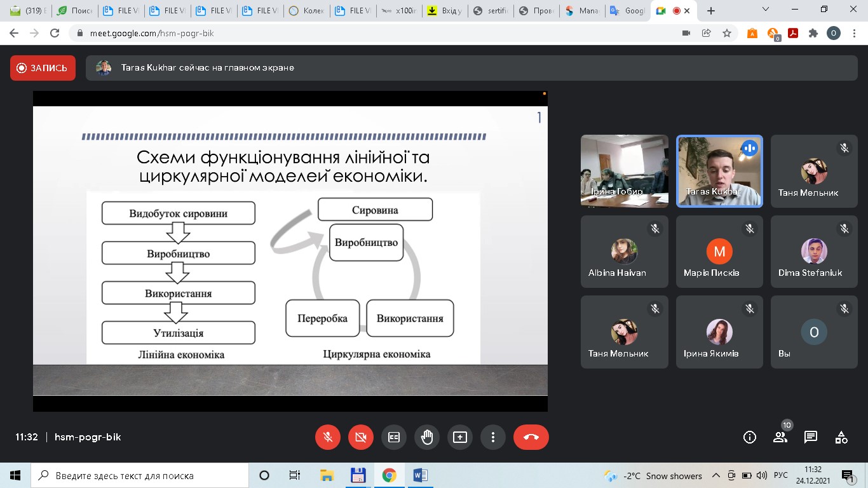Select the Taras Kukhar video tile
This screenshot has width=868, height=488.
719,171
